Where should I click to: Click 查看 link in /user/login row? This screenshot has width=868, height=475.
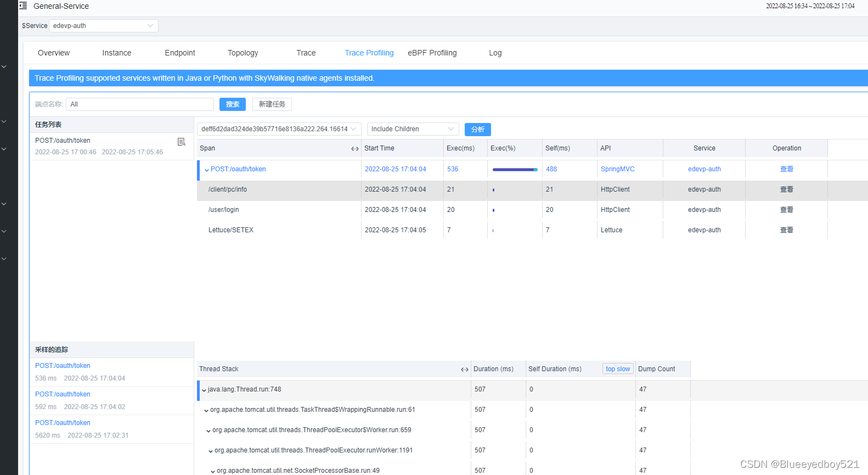[787, 210]
